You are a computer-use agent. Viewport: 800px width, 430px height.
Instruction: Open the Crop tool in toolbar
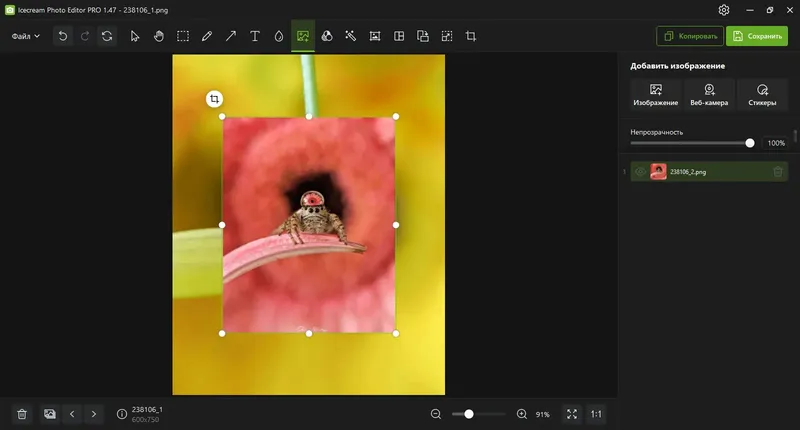[x=471, y=36]
